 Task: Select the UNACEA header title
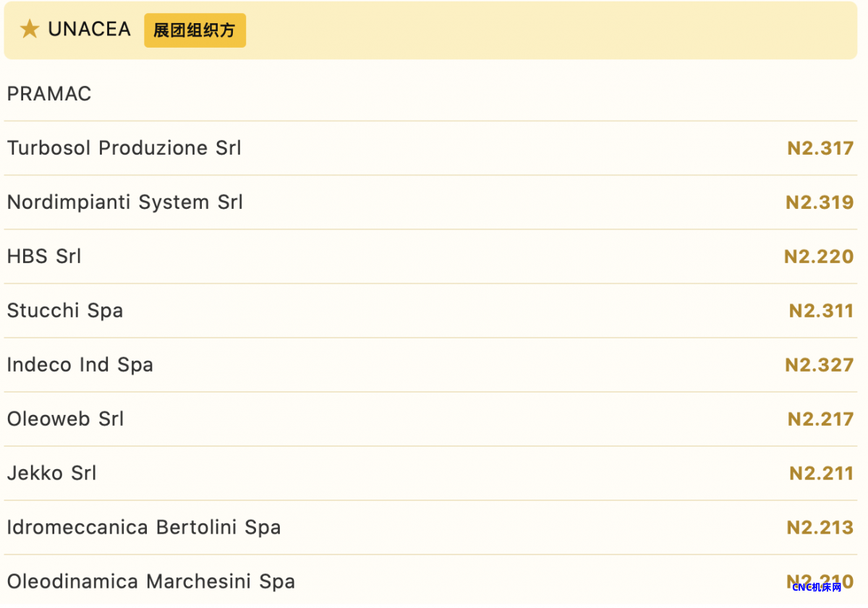coord(89,30)
